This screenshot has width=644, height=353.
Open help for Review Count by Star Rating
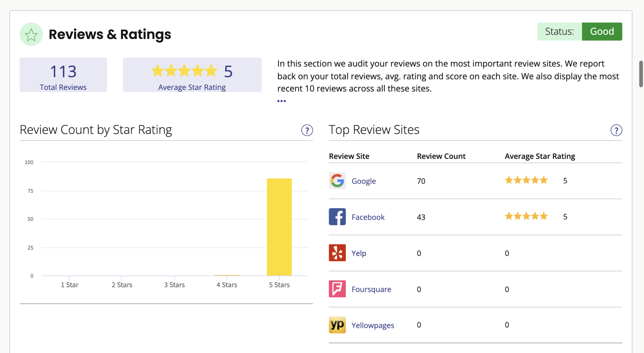307,130
